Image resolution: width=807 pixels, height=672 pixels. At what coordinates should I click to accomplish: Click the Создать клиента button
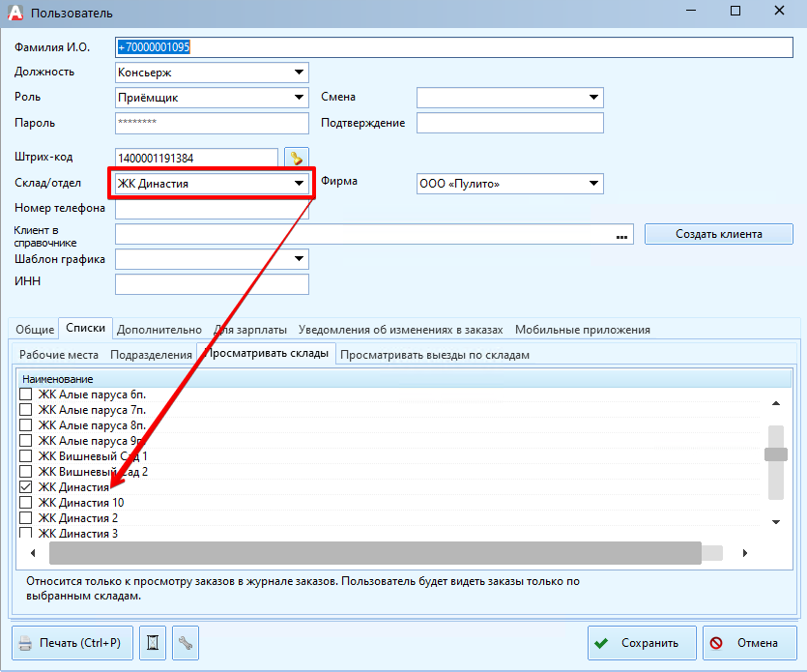click(x=718, y=234)
